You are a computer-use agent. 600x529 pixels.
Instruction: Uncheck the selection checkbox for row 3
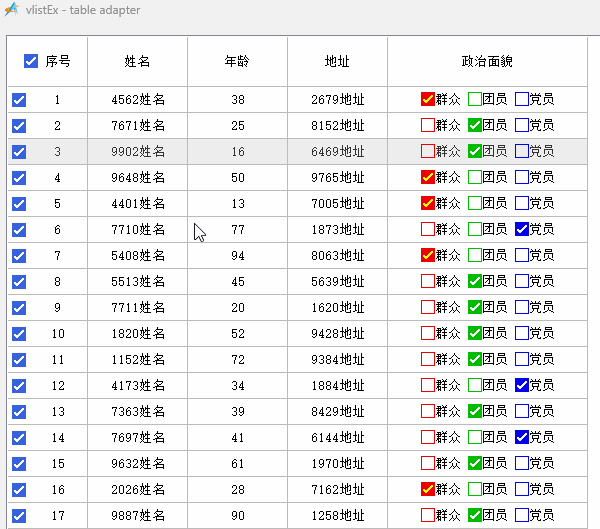click(x=19, y=152)
